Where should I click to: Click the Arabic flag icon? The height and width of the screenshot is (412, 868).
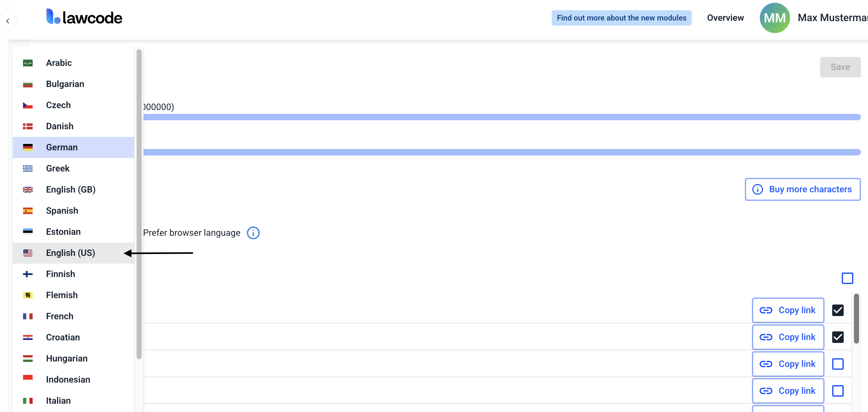(x=28, y=63)
